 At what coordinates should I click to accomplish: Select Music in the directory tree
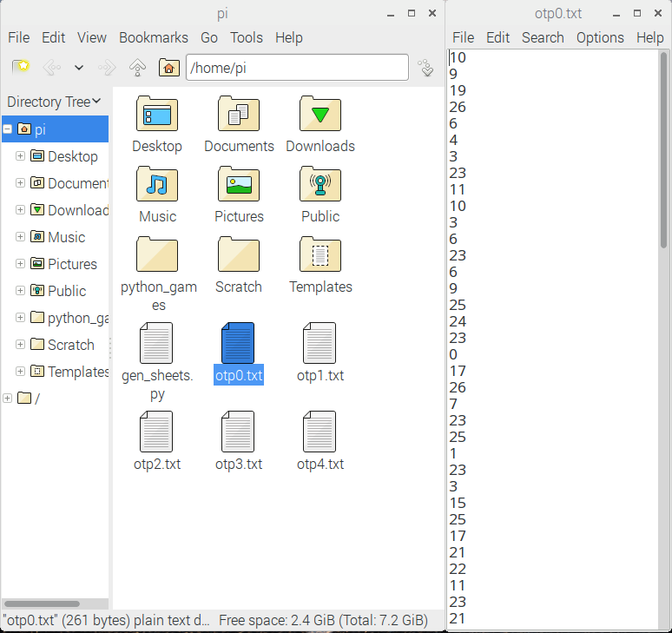67,237
